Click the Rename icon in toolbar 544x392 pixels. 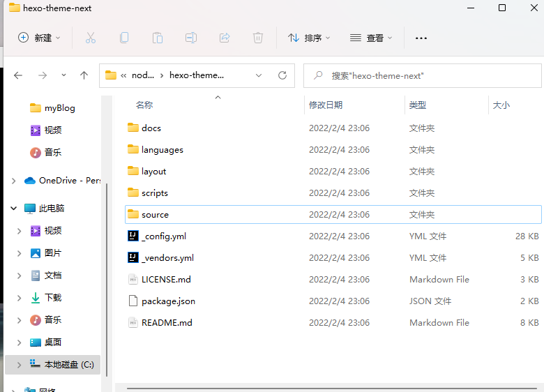click(x=191, y=38)
